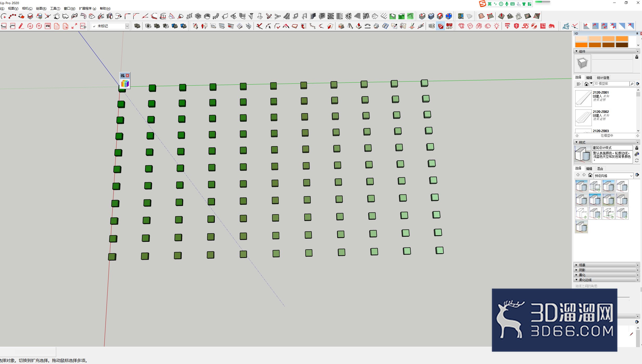
Task: Select the first preset style thumbnail
Action: [581, 186]
